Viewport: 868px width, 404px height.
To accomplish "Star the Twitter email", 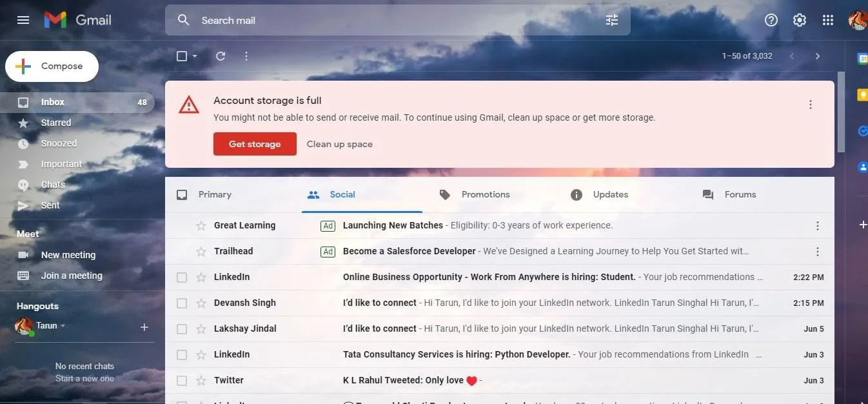I will tap(201, 380).
